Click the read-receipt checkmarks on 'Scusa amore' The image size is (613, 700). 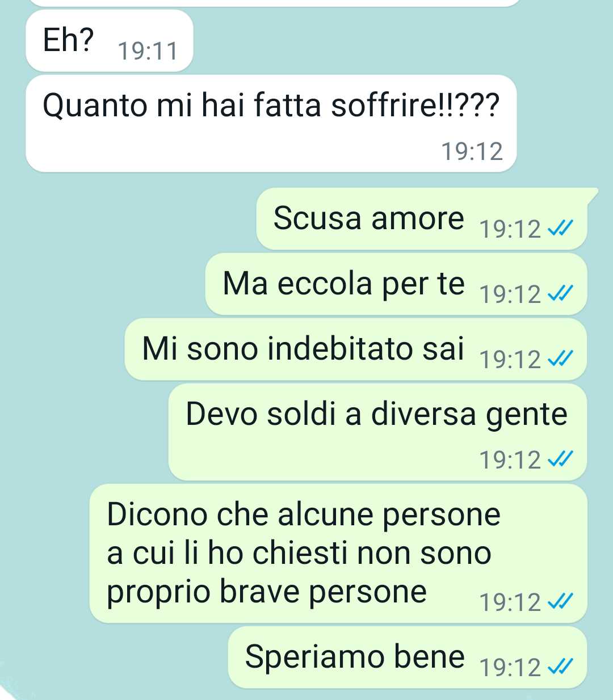(x=560, y=229)
